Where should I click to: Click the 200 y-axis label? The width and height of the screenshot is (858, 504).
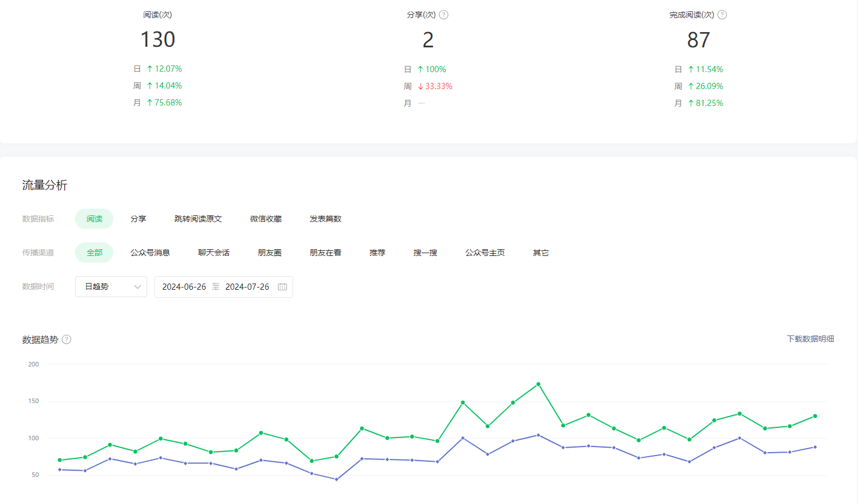33,364
